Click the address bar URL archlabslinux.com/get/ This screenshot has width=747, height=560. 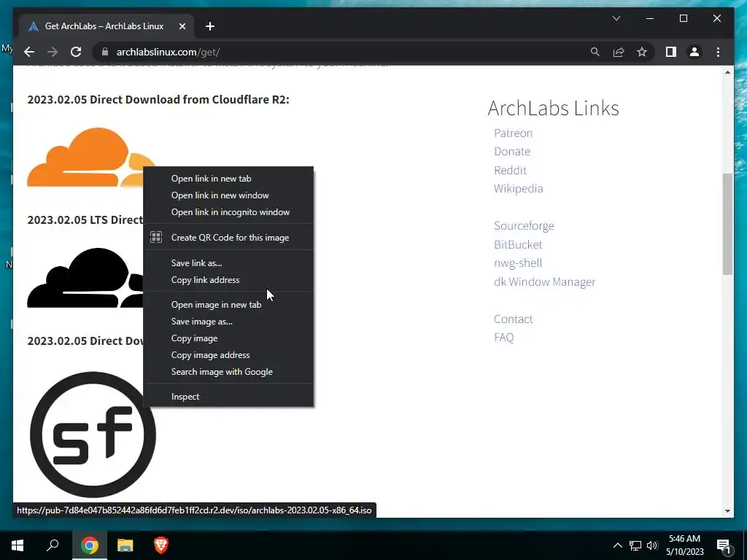coord(169,52)
